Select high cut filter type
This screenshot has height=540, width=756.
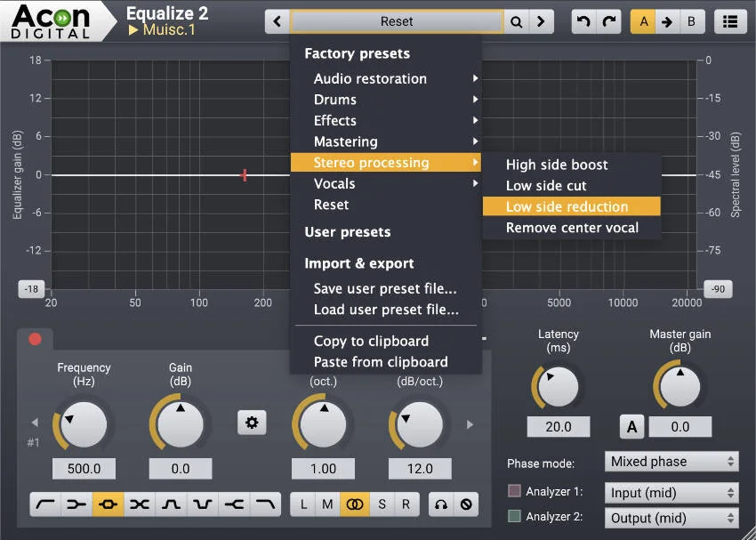[x=265, y=504]
